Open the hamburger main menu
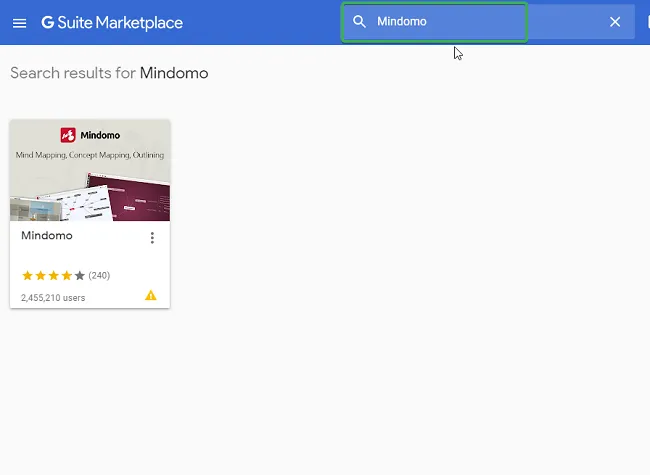This screenshot has height=475, width=650. [19, 23]
